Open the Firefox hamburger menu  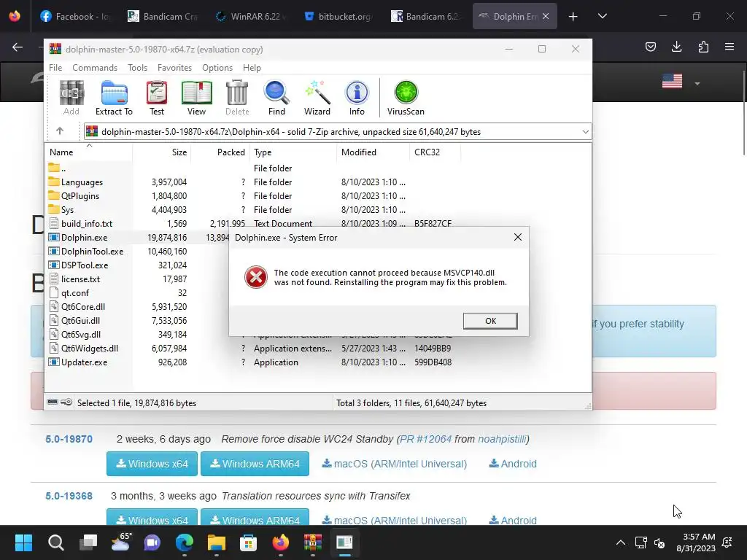729,47
